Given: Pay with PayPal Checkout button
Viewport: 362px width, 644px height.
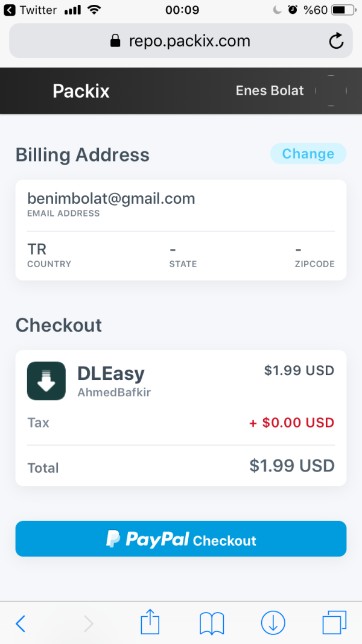Looking at the screenshot, I should pos(181,538).
